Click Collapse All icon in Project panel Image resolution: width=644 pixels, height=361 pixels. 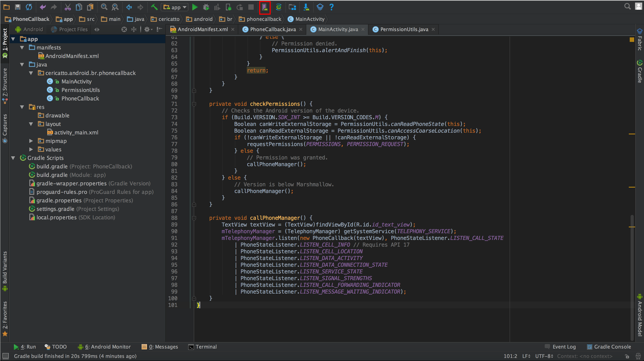pos(134,29)
